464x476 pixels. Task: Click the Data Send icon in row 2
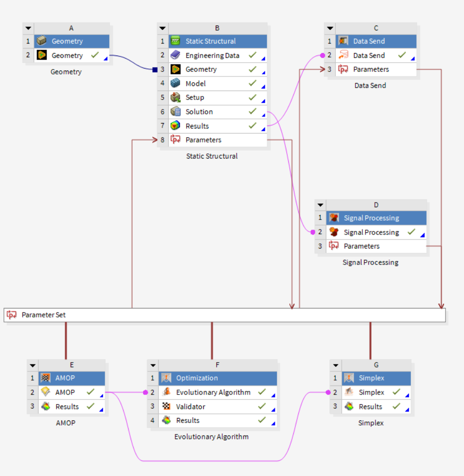pyautogui.click(x=343, y=55)
